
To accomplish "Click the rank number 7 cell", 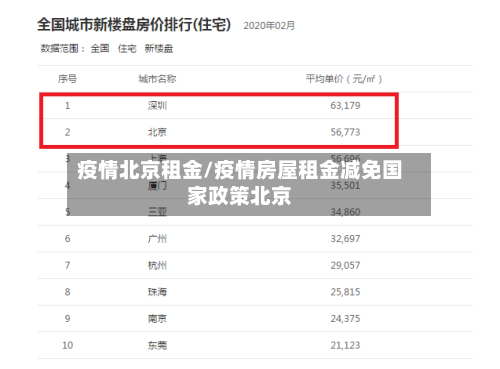I will click(x=67, y=265).
